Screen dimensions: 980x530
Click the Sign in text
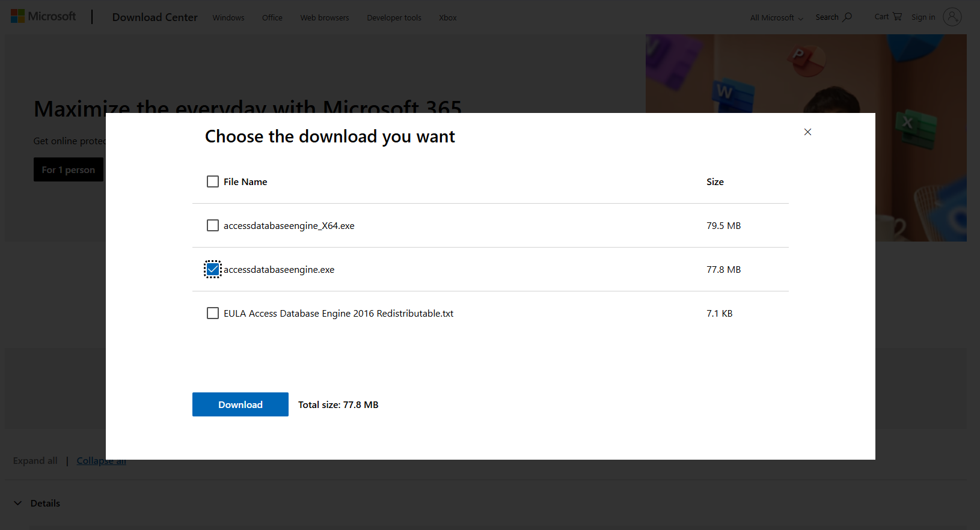pyautogui.click(x=923, y=17)
